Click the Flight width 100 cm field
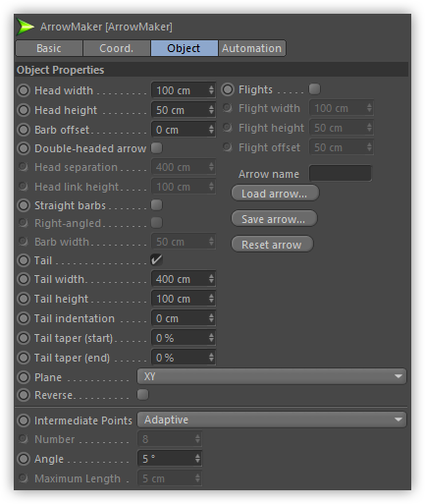Viewport: 425px width, 504px height. 342,108
